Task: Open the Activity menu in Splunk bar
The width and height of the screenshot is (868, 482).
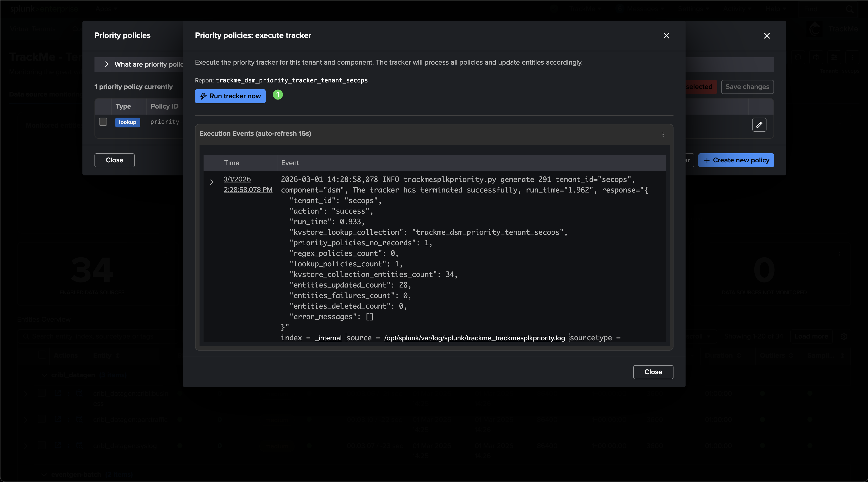Action: (x=737, y=9)
